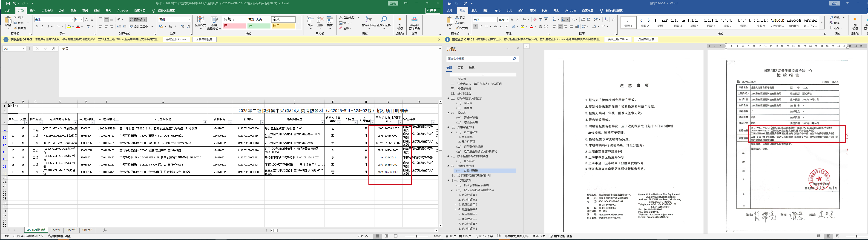
Task: Click 了解详细信息 in Excel's yellow bar
Action: point(204,39)
